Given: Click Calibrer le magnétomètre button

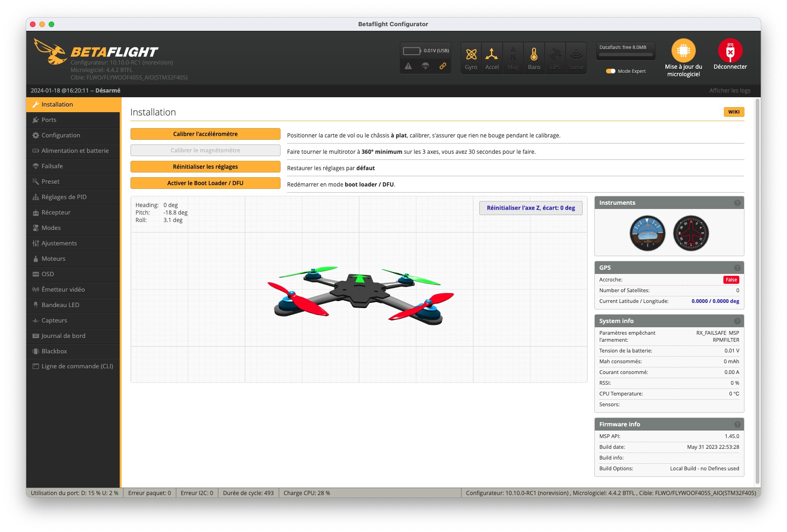Looking at the screenshot, I should 205,151.
